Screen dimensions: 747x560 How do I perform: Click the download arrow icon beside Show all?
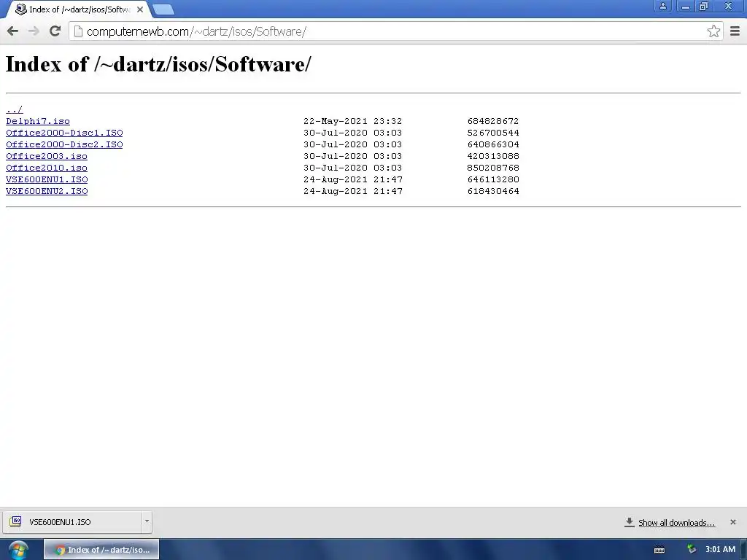click(x=630, y=522)
